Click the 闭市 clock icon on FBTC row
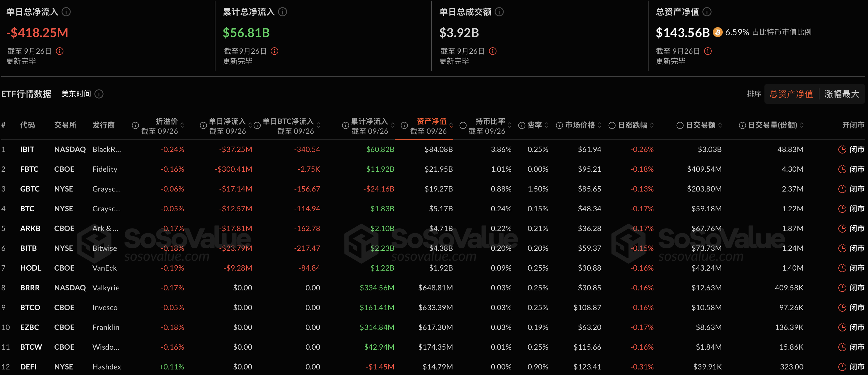 coord(842,169)
